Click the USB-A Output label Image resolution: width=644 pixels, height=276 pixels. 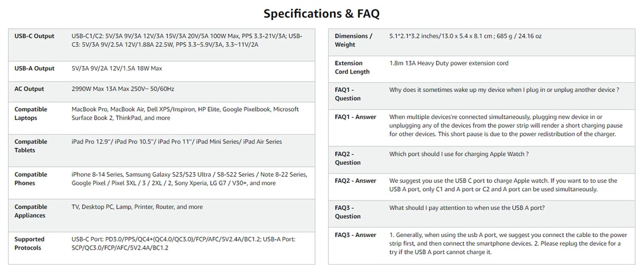(35, 69)
